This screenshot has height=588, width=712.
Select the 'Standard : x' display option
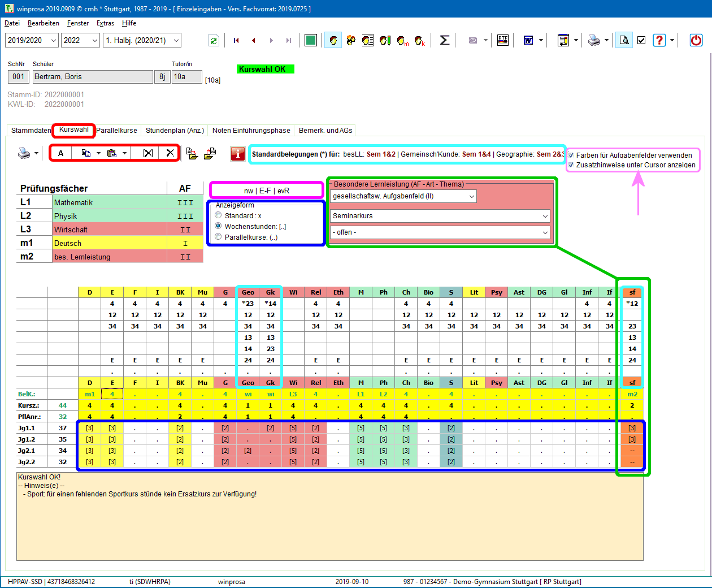[x=219, y=215]
